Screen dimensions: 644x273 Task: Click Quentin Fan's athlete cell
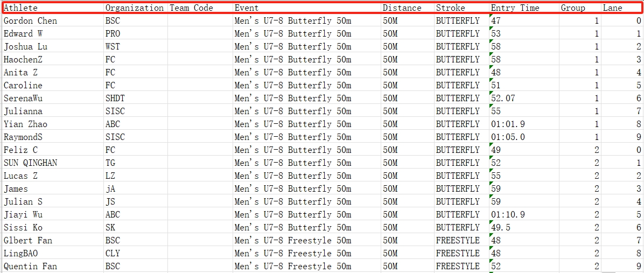53,267
